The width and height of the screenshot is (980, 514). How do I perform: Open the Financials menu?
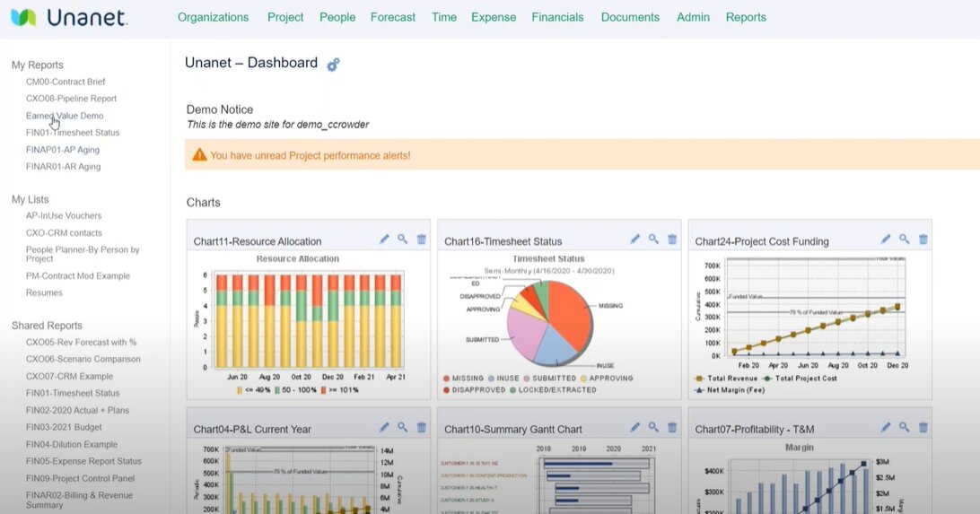click(x=557, y=17)
